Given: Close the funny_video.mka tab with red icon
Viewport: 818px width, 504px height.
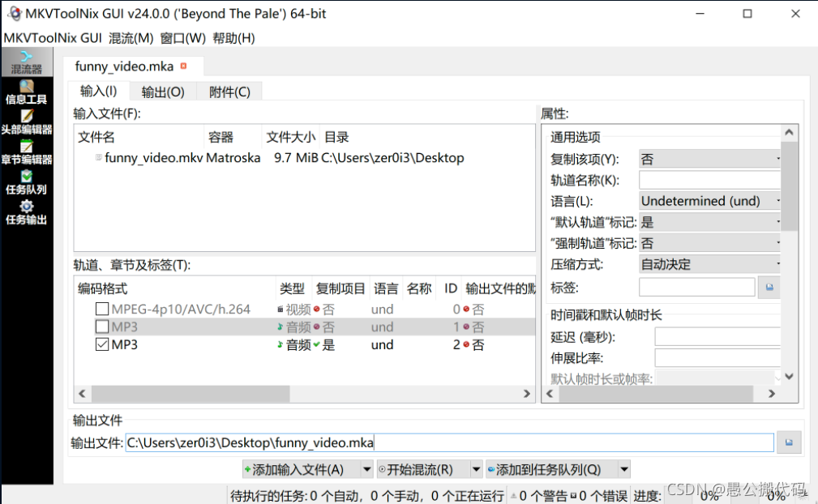Looking at the screenshot, I should [x=184, y=66].
